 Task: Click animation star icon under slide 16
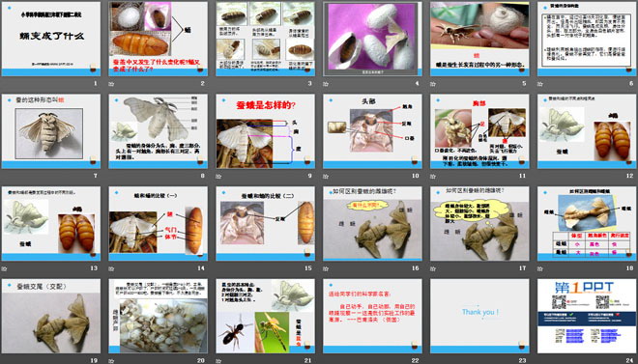326,268
